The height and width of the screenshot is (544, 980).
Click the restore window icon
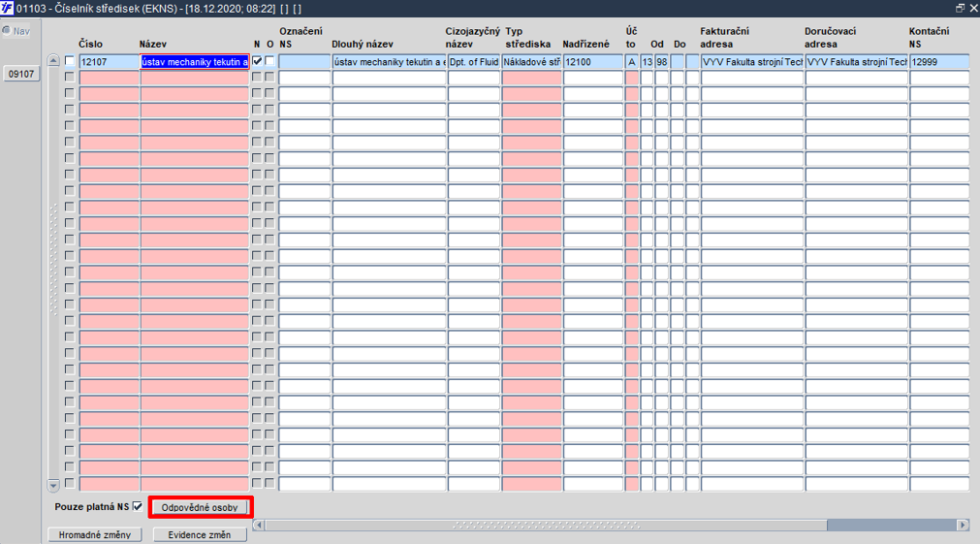(x=960, y=8)
